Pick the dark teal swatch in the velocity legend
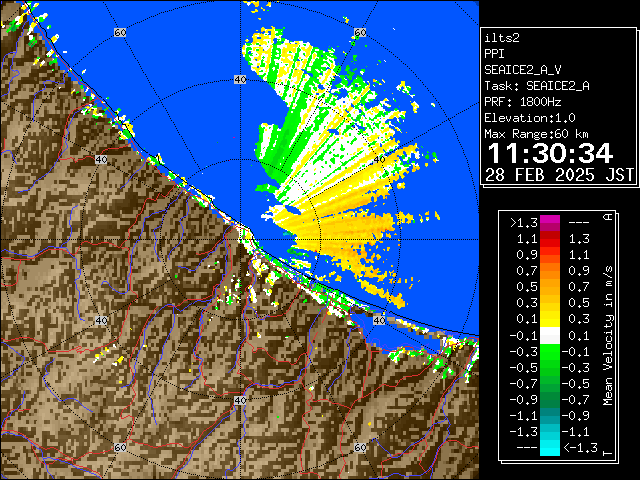The image size is (640, 480). pyautogui.click(x=550, y=411)
